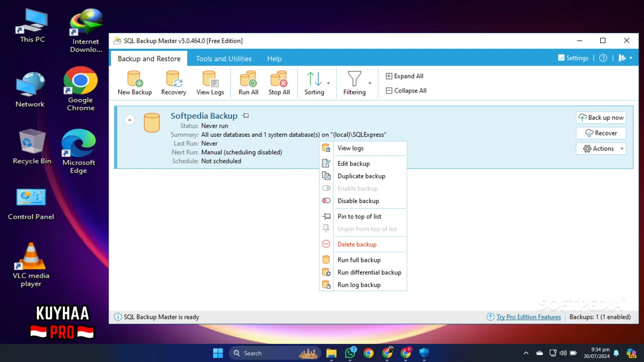Click the Run All toolbar icon
The image size is (644, 362).
pyautogui.click(x=248, y=83)
